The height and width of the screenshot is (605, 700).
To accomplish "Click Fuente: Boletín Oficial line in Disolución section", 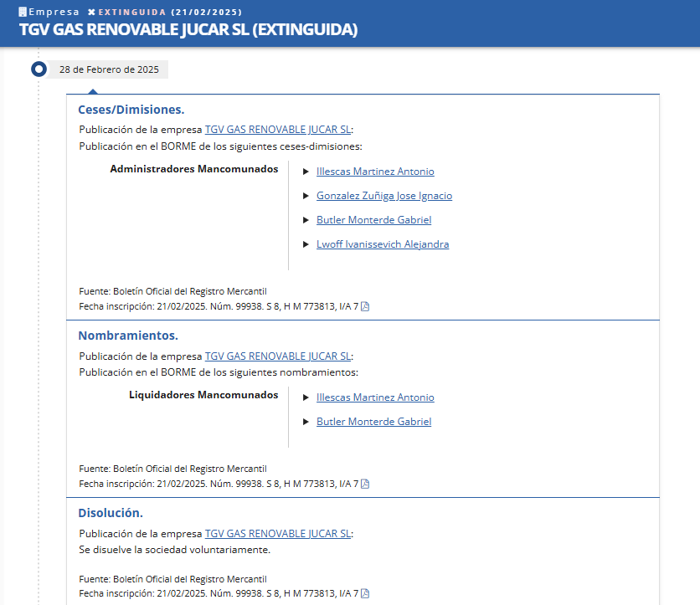I will [172, 579].
